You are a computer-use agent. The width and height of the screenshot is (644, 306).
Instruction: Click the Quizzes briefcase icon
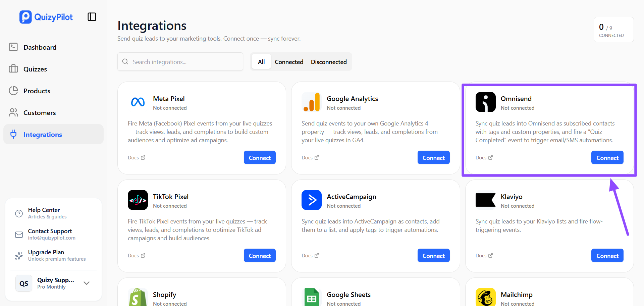[x=13, y=69]
